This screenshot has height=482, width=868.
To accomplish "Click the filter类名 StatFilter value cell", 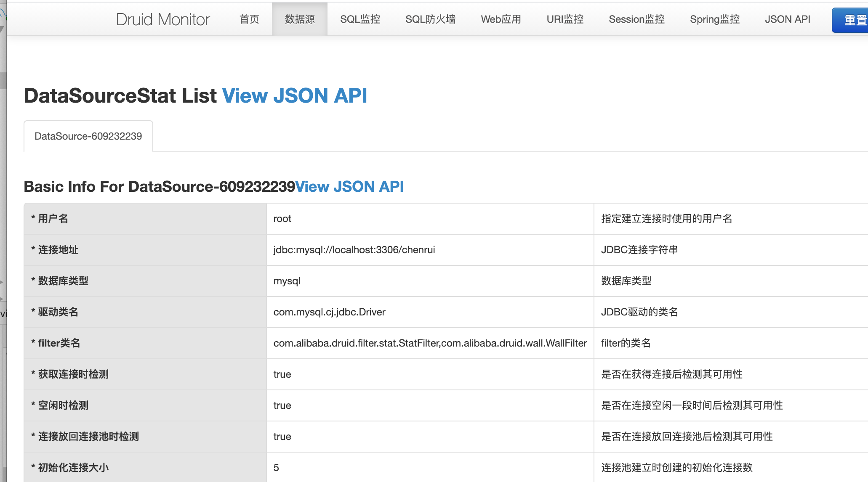I will (430, 343).
